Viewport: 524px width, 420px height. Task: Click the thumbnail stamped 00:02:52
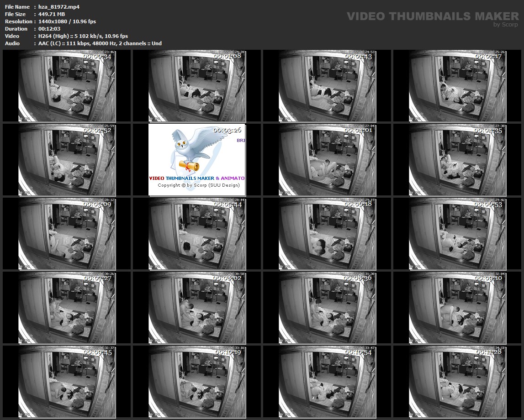(x=67, y=160)
